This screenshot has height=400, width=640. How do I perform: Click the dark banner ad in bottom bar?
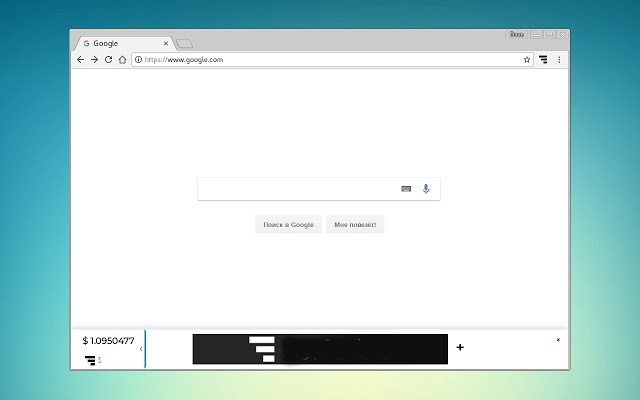pyautogui.click(x=320, y=349)
